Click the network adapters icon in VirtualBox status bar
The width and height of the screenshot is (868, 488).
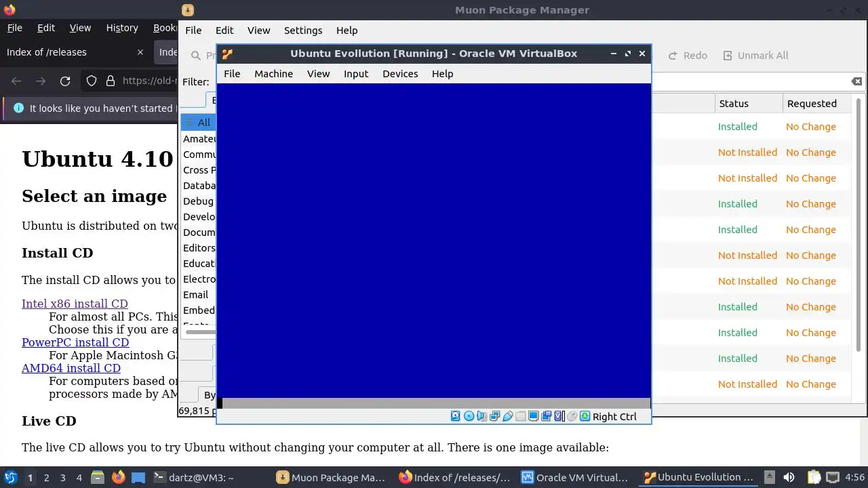[x=494, y=416]
